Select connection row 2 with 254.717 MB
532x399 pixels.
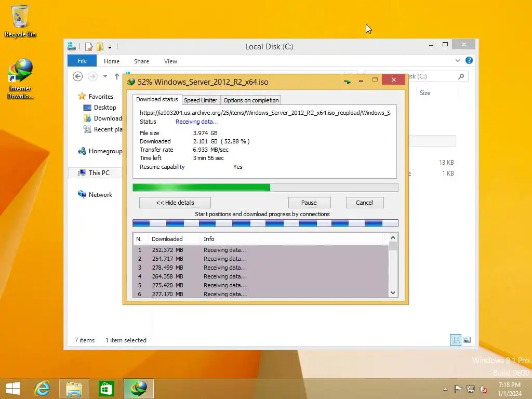[261, 259]
